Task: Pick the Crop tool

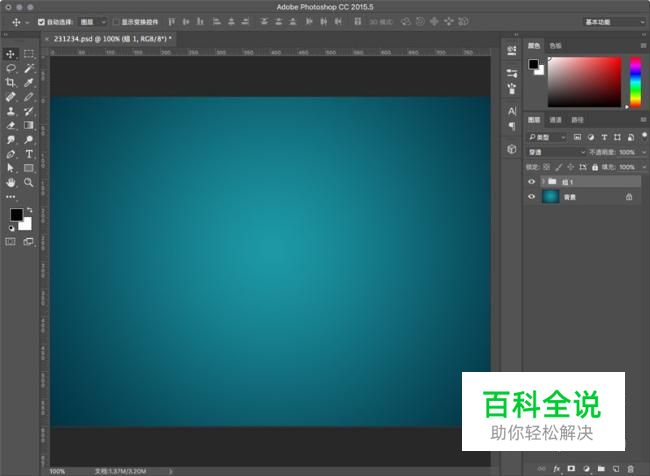Action: click(11, 82)
